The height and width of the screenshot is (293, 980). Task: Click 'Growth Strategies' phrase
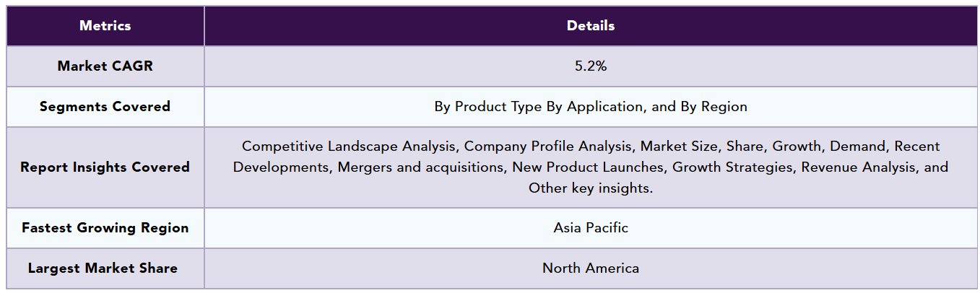click(729, 167)
